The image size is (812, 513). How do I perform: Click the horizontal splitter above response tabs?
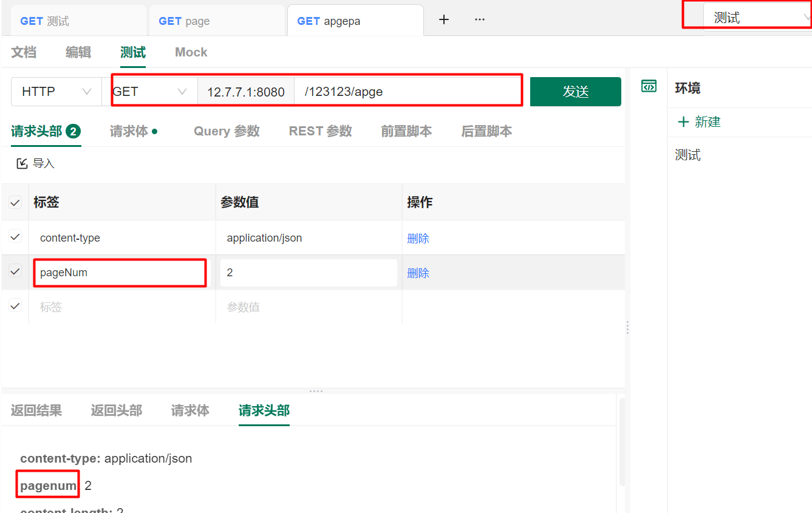[316, 391]
